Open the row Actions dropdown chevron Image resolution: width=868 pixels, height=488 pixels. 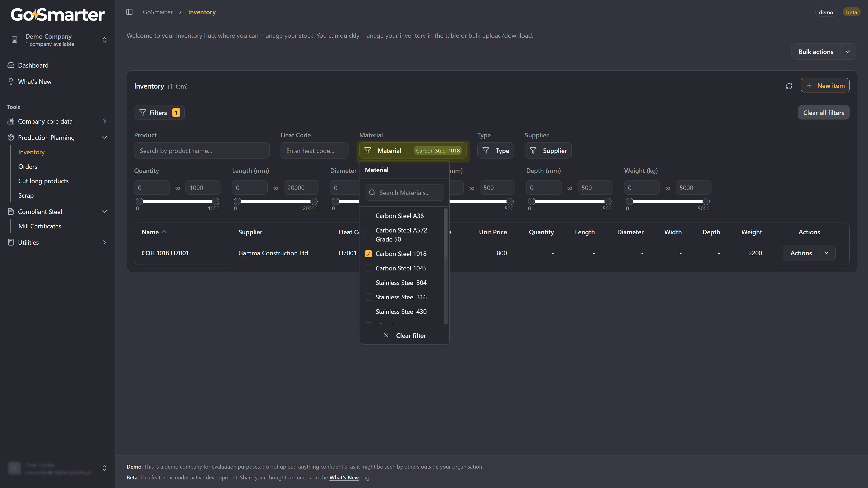pyautogui.click(x=827, y=253)
